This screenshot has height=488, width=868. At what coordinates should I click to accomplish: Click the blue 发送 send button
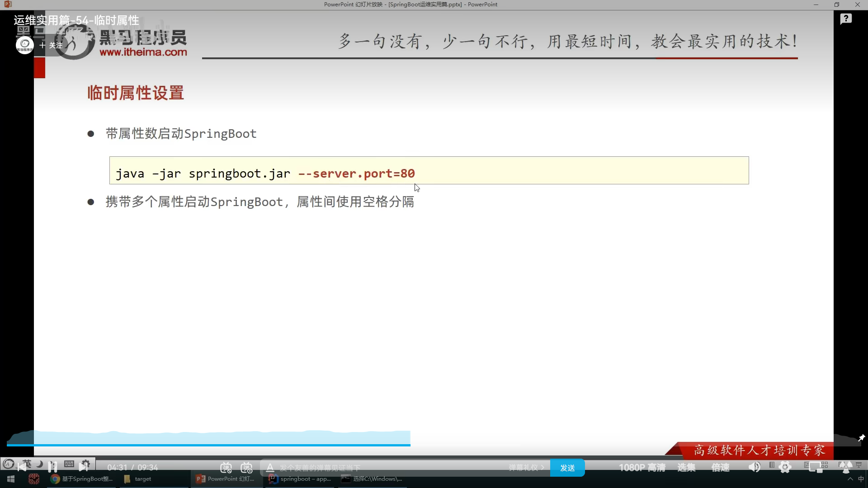(567, 468)
